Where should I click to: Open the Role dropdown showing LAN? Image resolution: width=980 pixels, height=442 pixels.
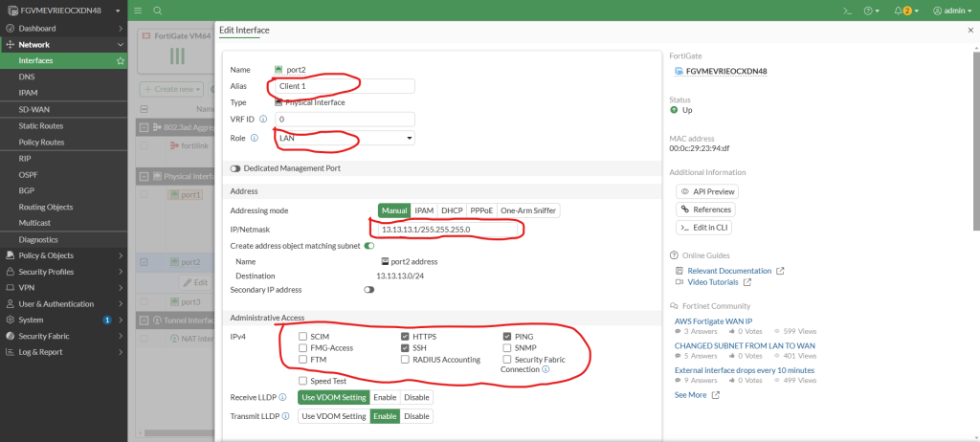pyautogui.click(x=345, y=138)
